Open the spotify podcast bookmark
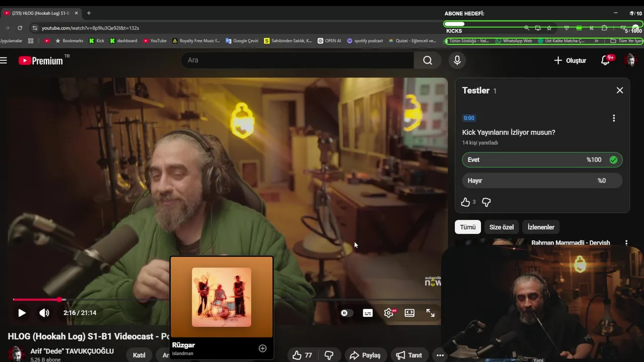Image resolution: width=644 pixels, height=362 pixels. point(365,41)
